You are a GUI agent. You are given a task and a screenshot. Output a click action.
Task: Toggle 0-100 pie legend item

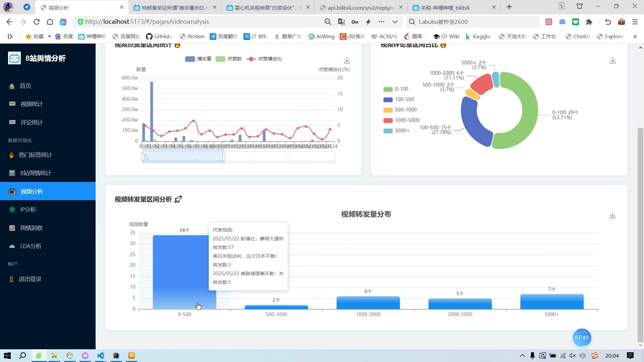coord(396,89)
